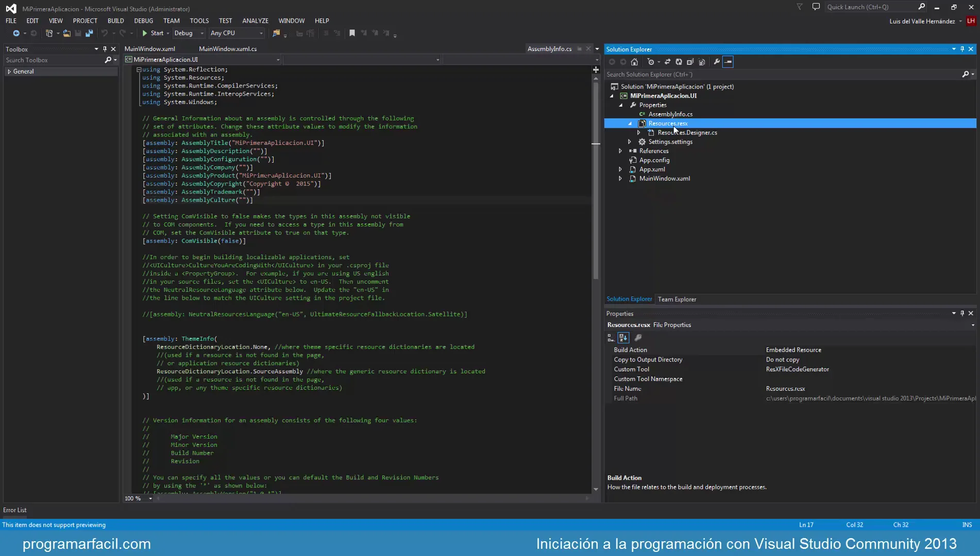Expand the Settings.settings node
This screenshot has height=556, width=980.
pyautogui.click(x=630, y=142)
